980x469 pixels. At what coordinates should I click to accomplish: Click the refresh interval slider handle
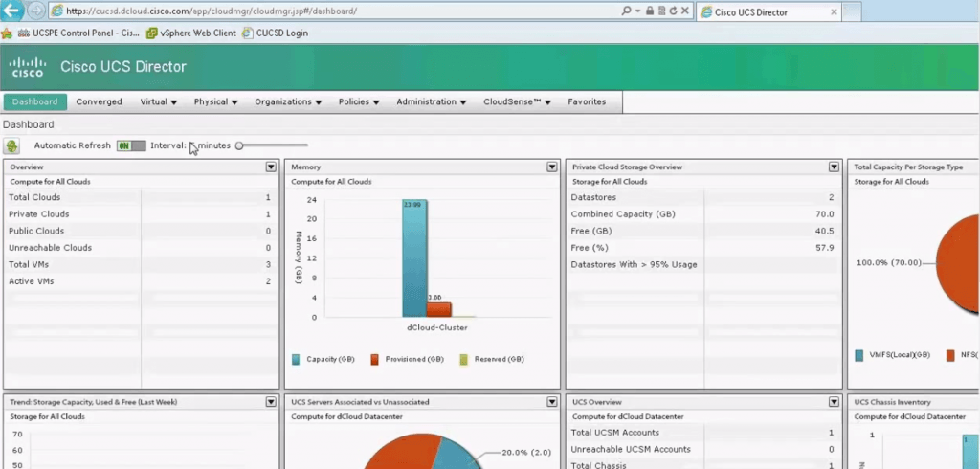(x=238, y=145)
